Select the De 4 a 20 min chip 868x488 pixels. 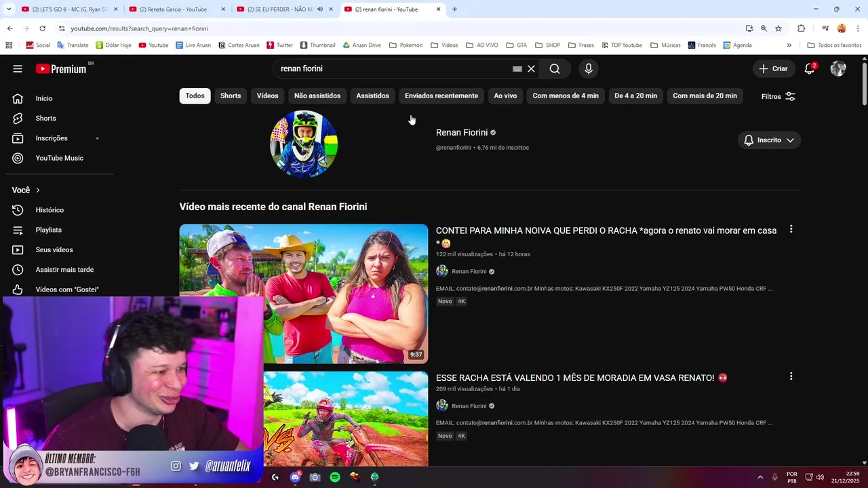click(x=635, y=96)
